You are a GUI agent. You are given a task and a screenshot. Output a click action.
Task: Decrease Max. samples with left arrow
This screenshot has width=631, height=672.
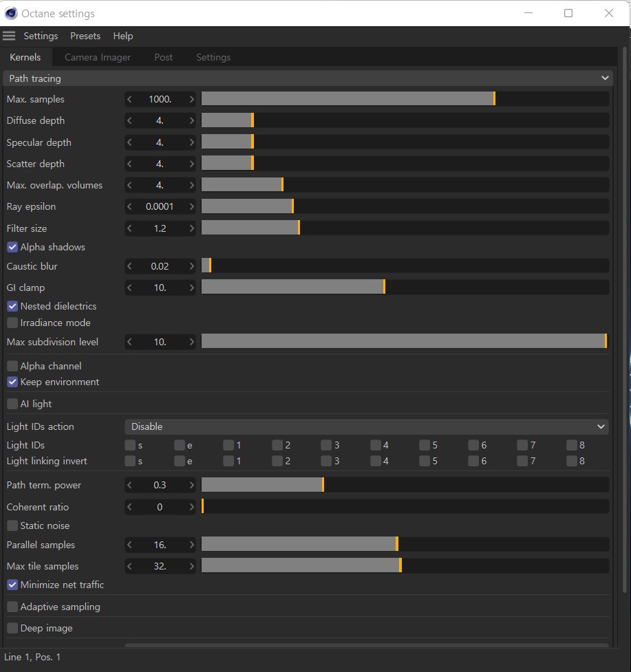tap(129, 99)
